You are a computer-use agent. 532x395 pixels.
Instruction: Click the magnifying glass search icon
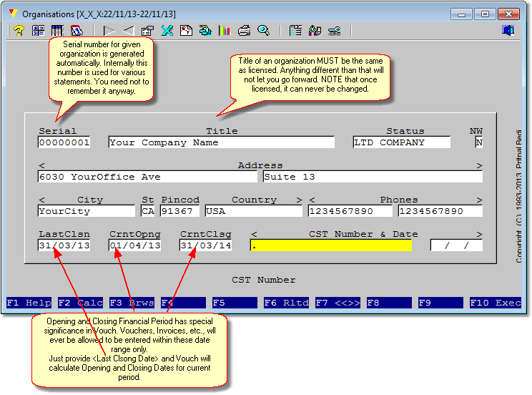coord(264,31)
